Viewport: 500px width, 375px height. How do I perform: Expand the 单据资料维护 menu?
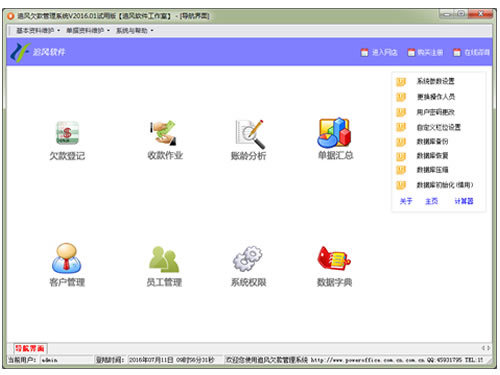(88, 31)
